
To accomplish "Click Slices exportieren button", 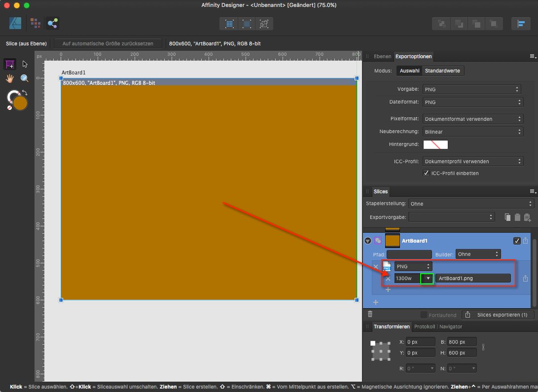I will 498,315.
